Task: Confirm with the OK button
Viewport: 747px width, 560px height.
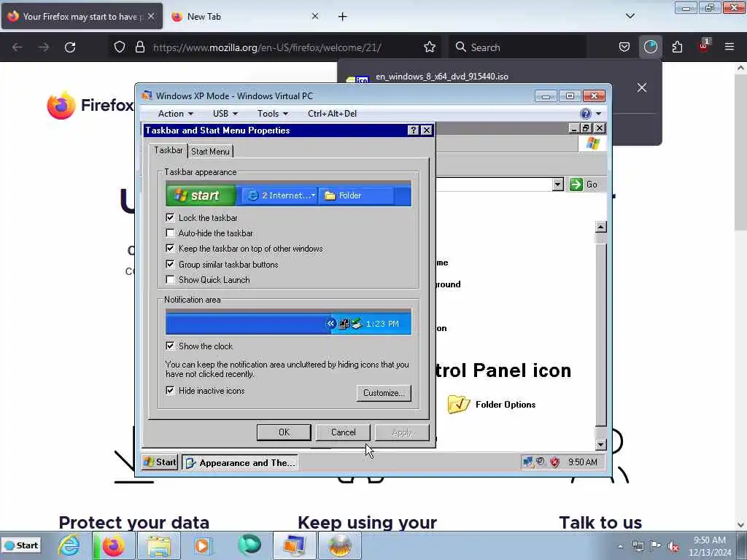Action: (284, 432)
